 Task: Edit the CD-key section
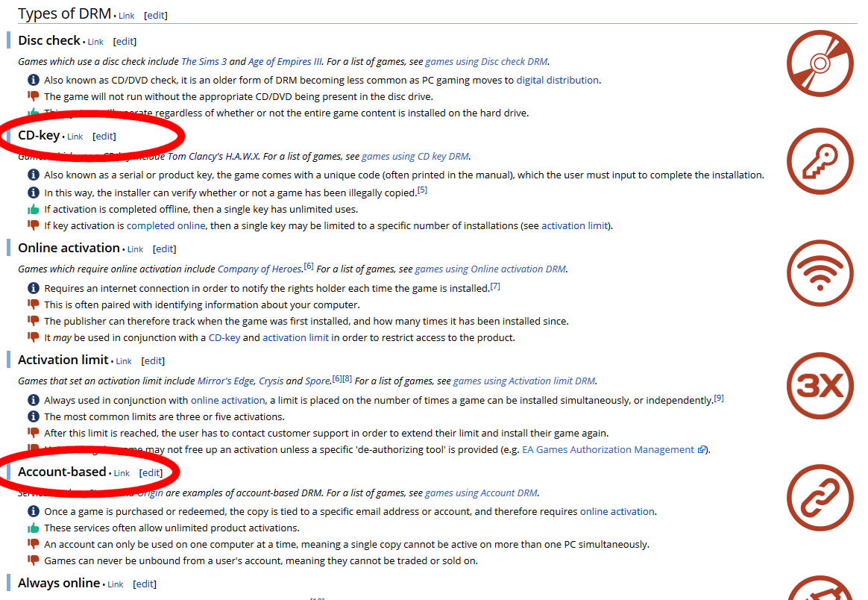pyautogui.click(x=104, y=137)
